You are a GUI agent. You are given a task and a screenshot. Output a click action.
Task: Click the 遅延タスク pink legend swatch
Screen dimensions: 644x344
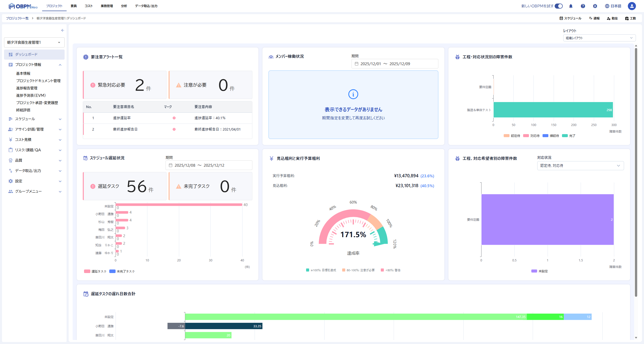tap(87, 272)
